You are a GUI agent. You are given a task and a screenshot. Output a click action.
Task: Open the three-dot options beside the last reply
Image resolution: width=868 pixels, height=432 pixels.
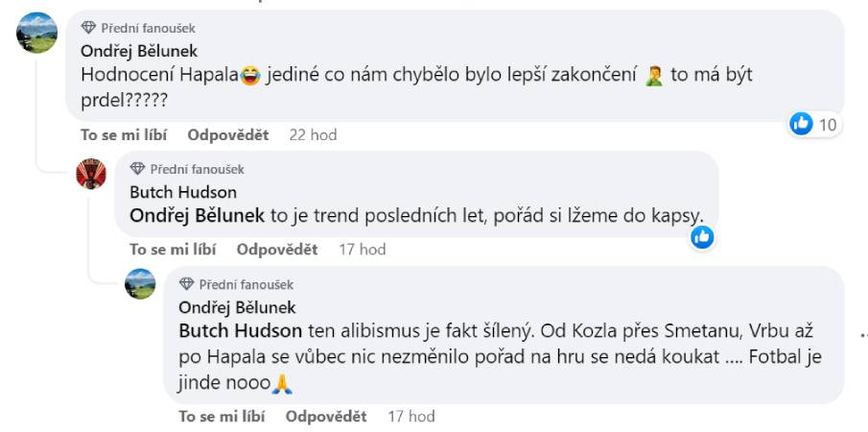point(863,335)
